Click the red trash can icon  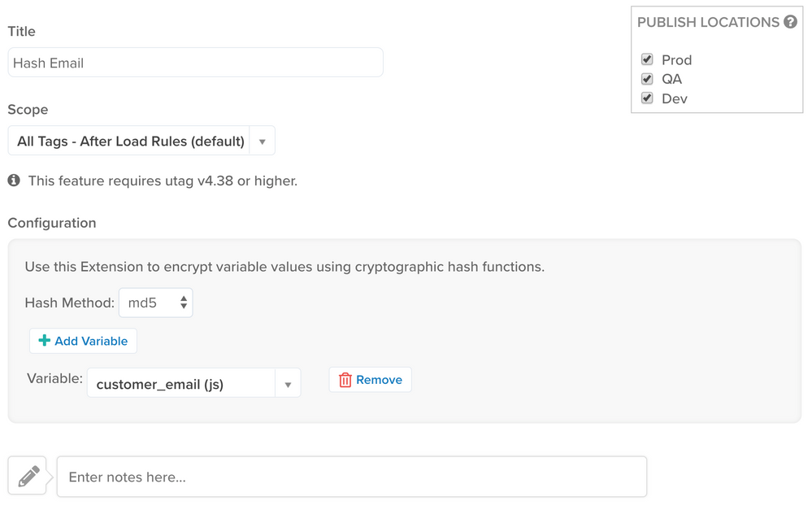(345, 380)
